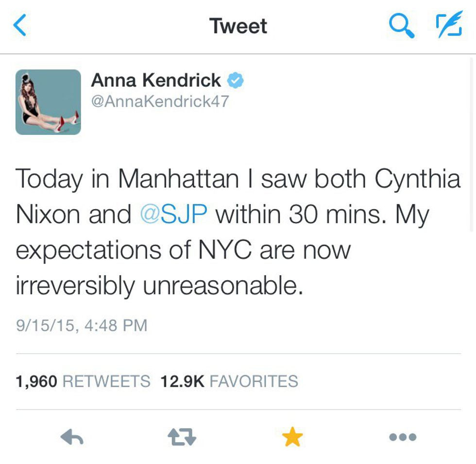Retweet using the looped arrows icon
The height and width of the screenshot is (464, 476).
(x=182, y=437)
